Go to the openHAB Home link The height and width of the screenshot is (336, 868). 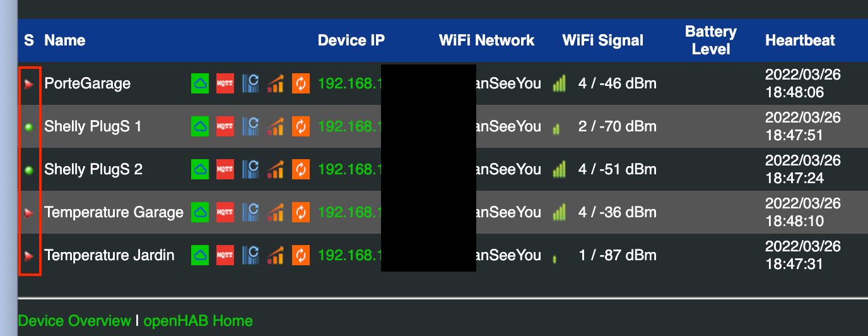pyautogui.click(x=198, y=321)
